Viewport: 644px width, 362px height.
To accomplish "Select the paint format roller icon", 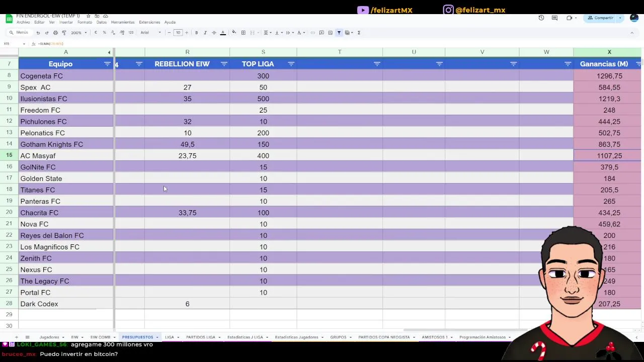I will 64,33.
